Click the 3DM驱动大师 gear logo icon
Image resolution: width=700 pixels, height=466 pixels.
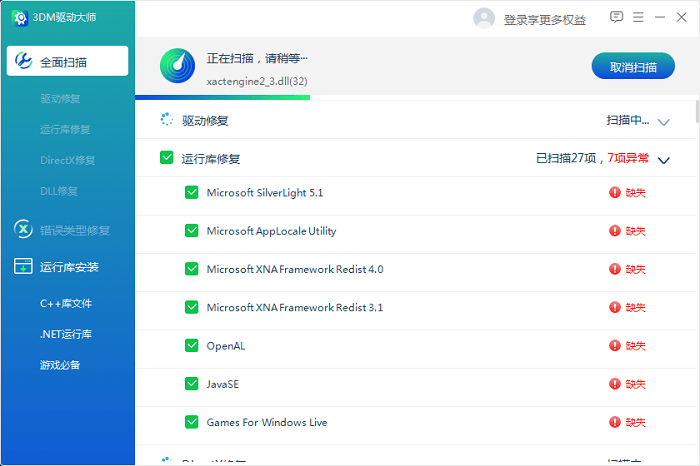(x=19, y=18)
